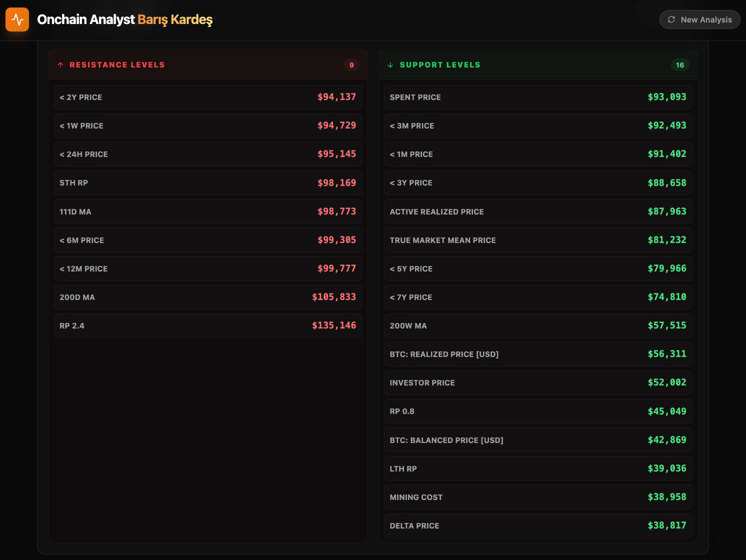Viewport: 746px width, 560px height.
Task: Click the red up arrow resistance icon
Action: coord(60,65)
